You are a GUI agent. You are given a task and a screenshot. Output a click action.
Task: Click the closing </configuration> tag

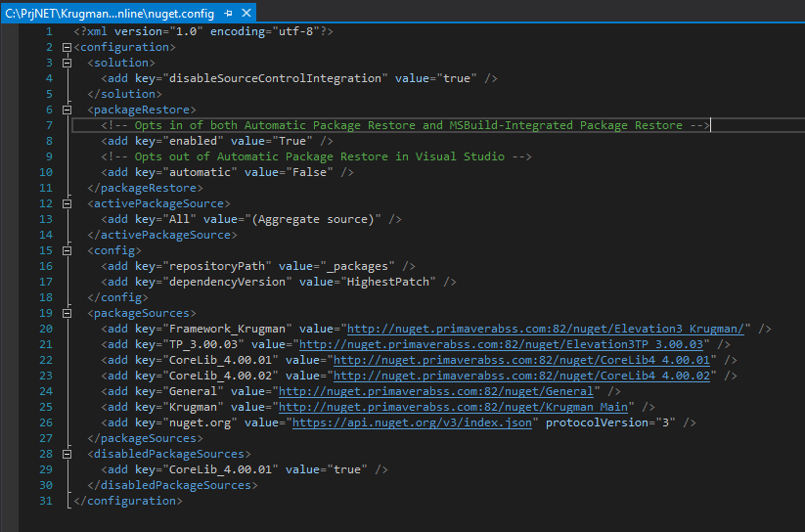pyautogui.click(x=128, y=501)
